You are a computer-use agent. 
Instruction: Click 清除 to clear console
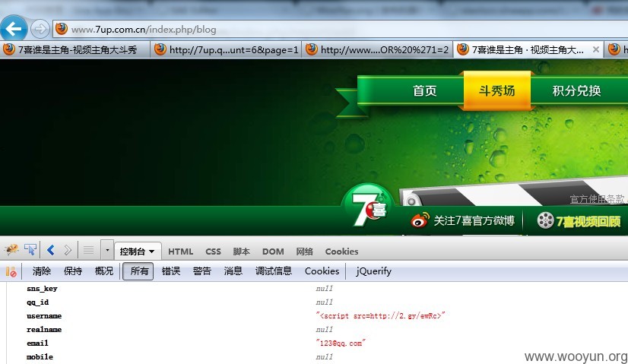pyautogui.click(x=42, y=271)
